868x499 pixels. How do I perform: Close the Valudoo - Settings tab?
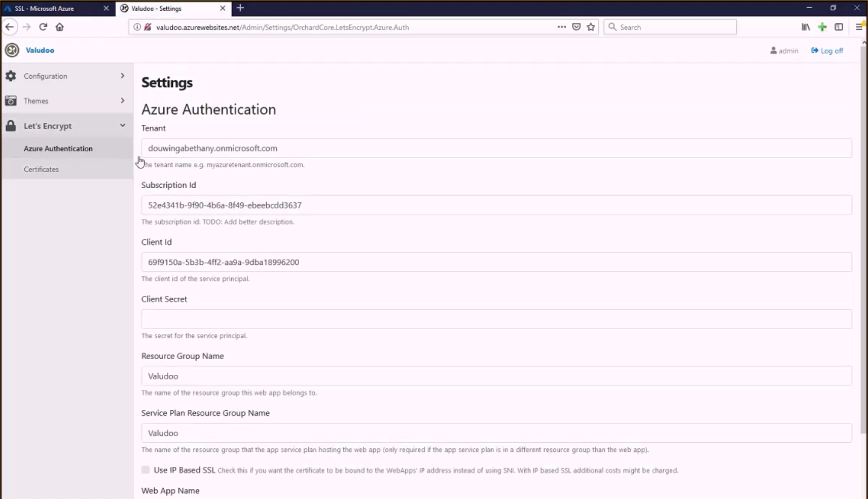[223, 8]
